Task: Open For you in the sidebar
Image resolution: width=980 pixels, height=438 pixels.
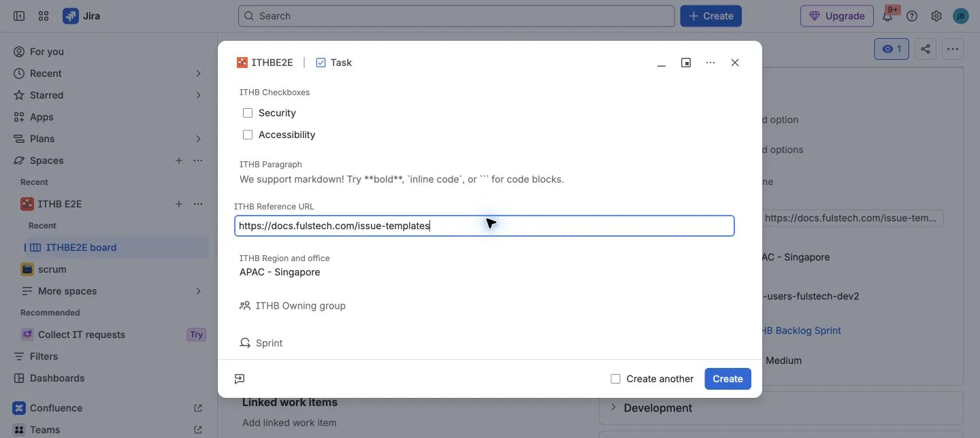Action: 109,52
